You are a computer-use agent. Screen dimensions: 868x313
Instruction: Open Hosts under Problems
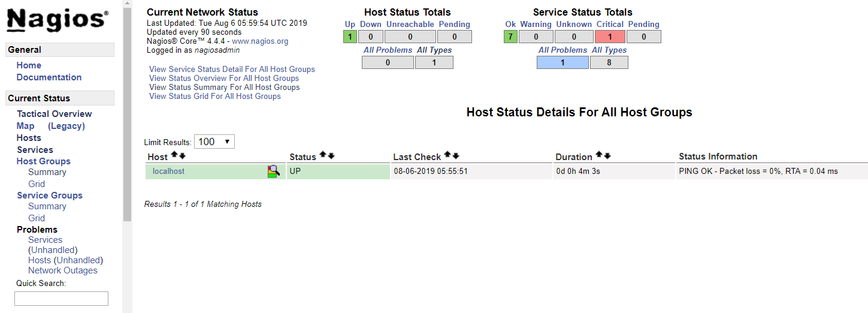click(x=40, y=260)
